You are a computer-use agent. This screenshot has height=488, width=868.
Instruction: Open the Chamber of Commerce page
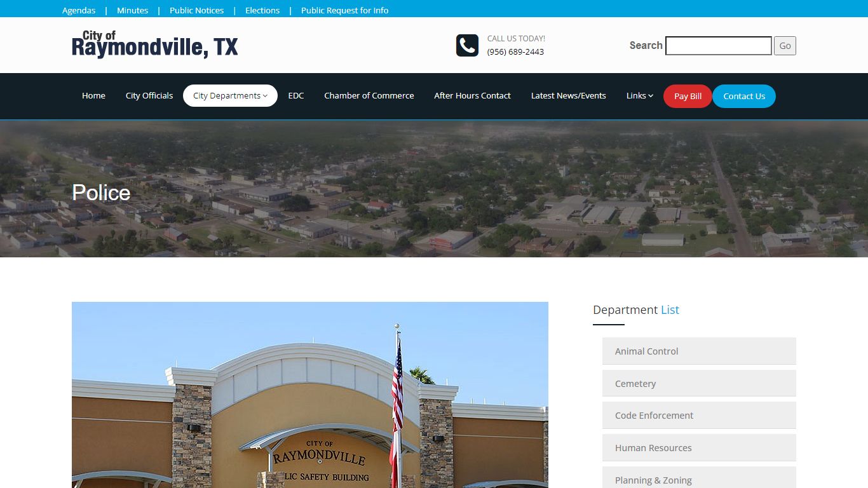click(369, 95)
